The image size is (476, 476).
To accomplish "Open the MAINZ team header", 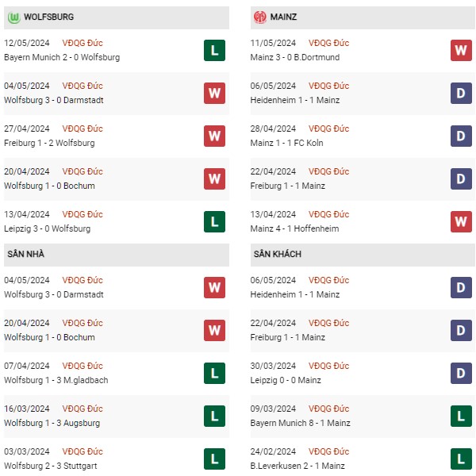I will (x=363, y=17).
